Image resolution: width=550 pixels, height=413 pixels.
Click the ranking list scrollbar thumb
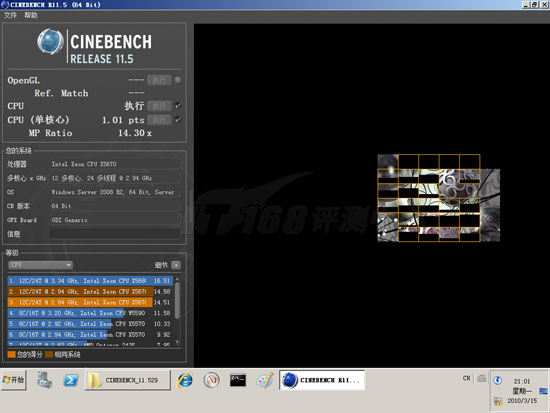tap(177, 300)
